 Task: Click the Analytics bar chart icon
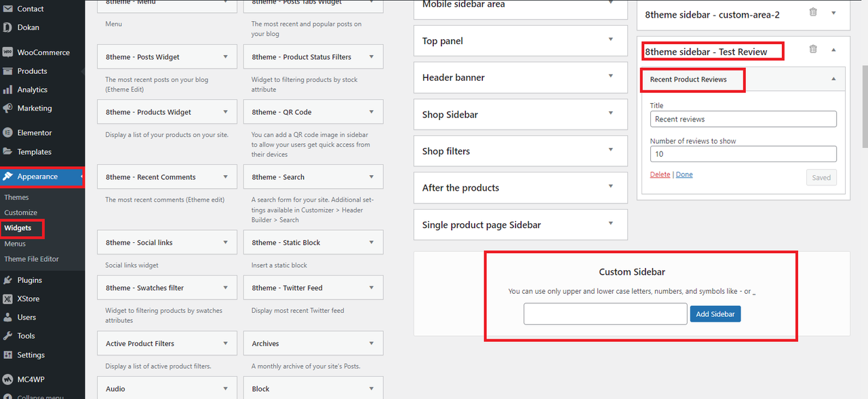7,90
